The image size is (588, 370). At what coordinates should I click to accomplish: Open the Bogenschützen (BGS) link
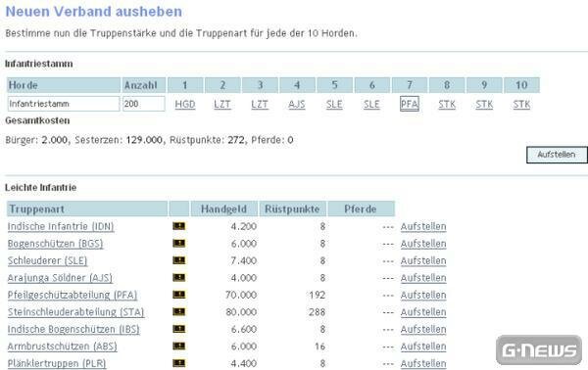[55, 244]
